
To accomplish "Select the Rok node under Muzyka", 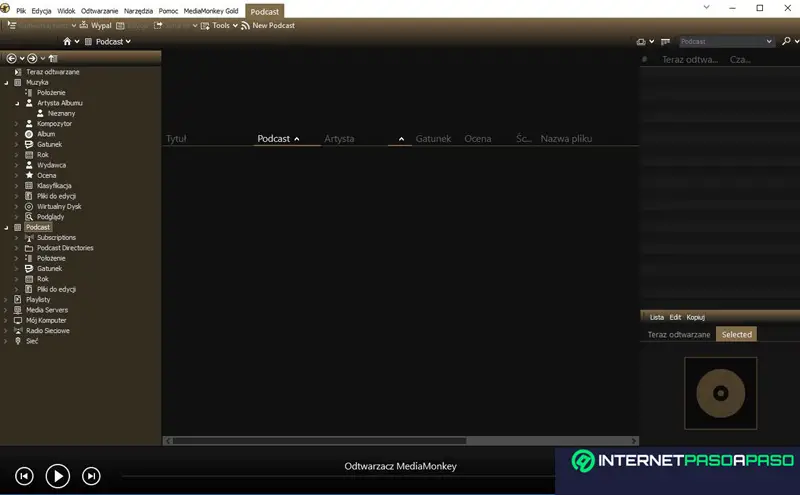I will tap(43, 155).
